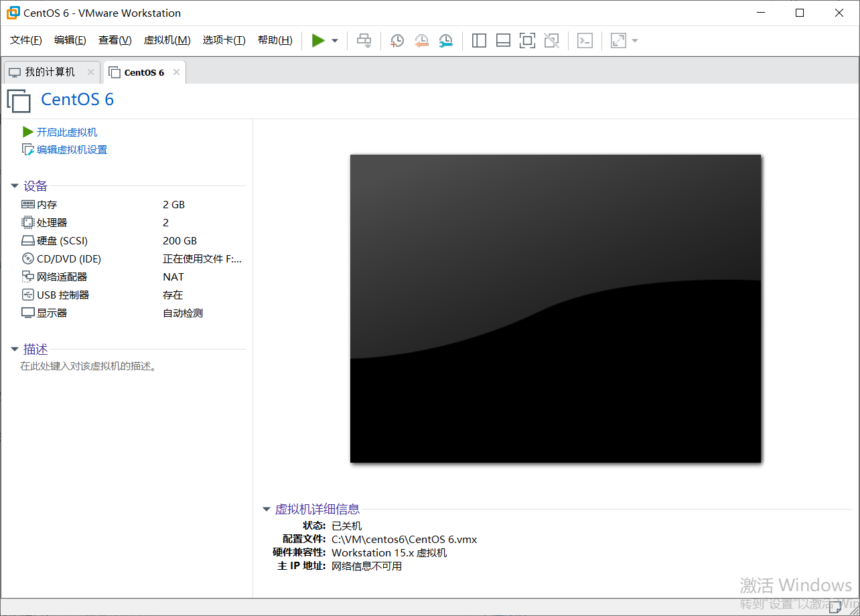Open the 虚拟机(M) menu
This screenshot has width=860, height=616.
167,40
